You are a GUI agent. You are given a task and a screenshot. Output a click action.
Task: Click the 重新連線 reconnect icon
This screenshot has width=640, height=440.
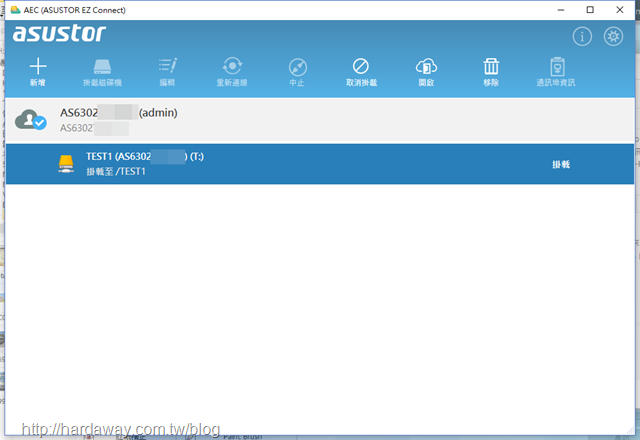232,66
